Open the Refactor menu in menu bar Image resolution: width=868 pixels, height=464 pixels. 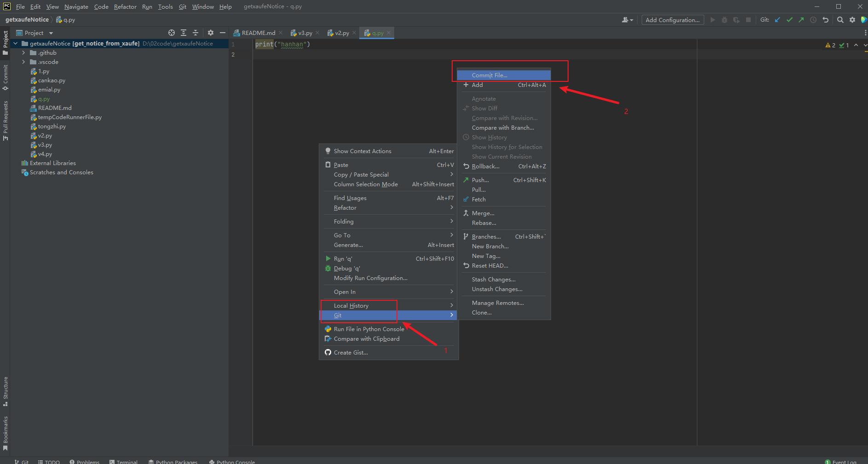coord(125,6)
